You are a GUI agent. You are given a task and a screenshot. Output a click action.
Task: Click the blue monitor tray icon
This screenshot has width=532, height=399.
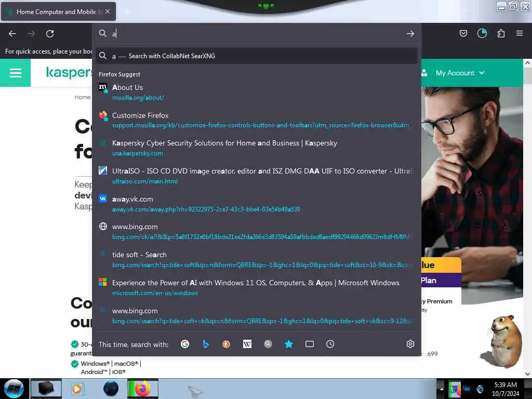point(467,389)
